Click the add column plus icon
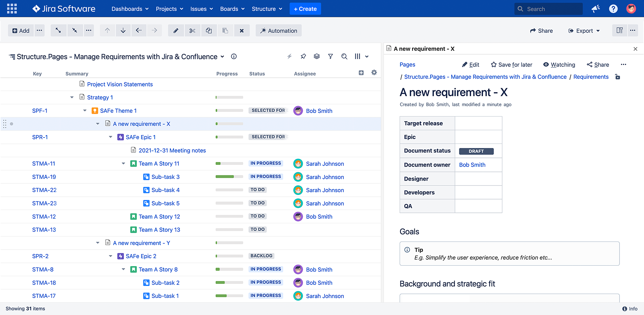644x315 pixels. (361, 73)
